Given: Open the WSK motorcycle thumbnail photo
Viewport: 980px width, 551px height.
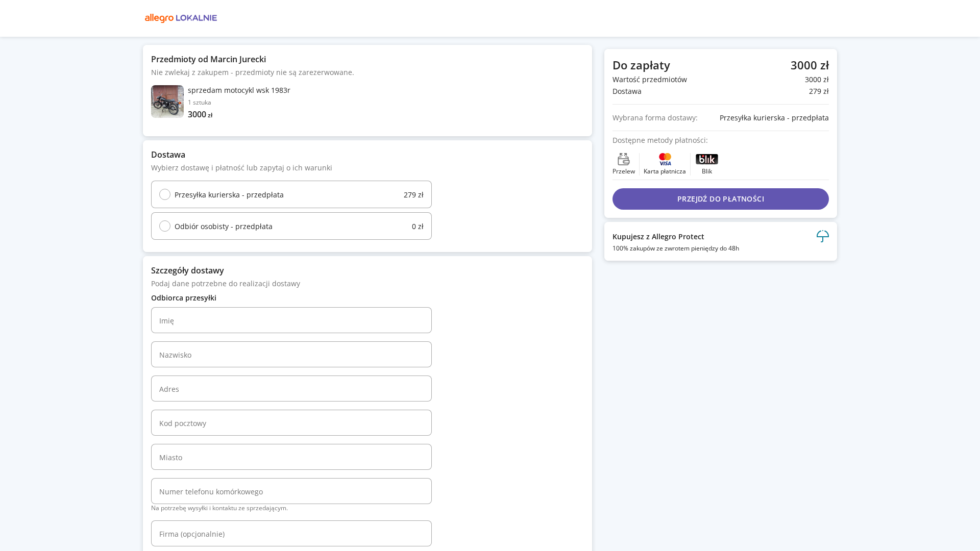Looking at the screenshot, I should point(167,102).
